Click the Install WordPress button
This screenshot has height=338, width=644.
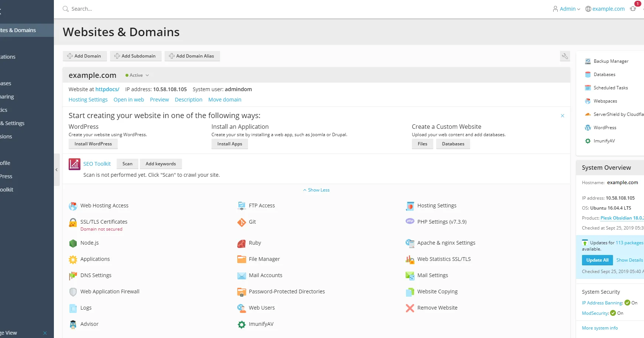pyautogui.click(x=93, y=144)
